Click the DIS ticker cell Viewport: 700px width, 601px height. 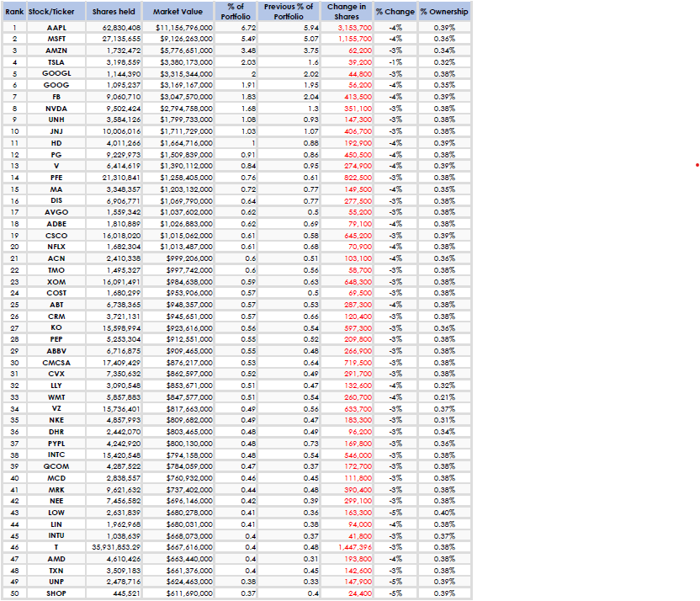click(56, 200)
